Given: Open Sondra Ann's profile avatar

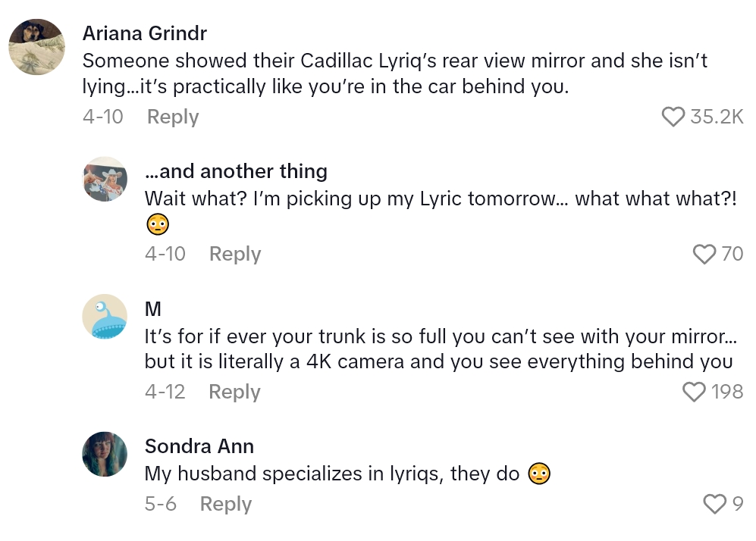Looking at the screenshot, I should click(x=105, y=454).
